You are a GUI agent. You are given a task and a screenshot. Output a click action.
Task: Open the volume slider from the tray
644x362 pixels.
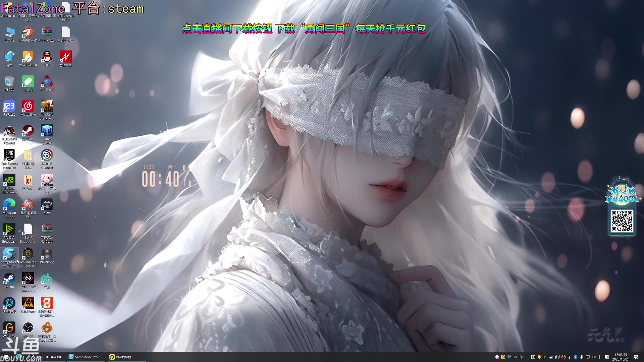[594, 357]
